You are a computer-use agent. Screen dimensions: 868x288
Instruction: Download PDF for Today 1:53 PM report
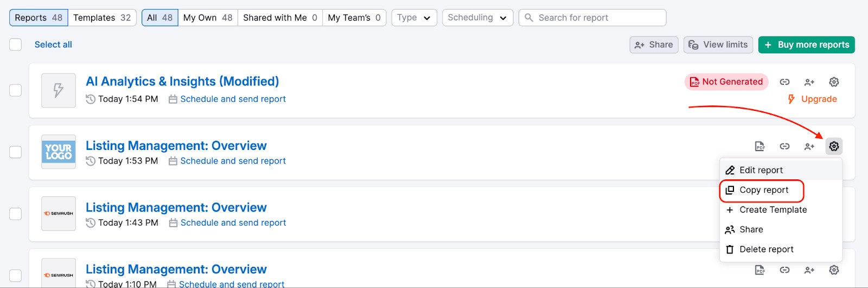(x=760, y=146)
